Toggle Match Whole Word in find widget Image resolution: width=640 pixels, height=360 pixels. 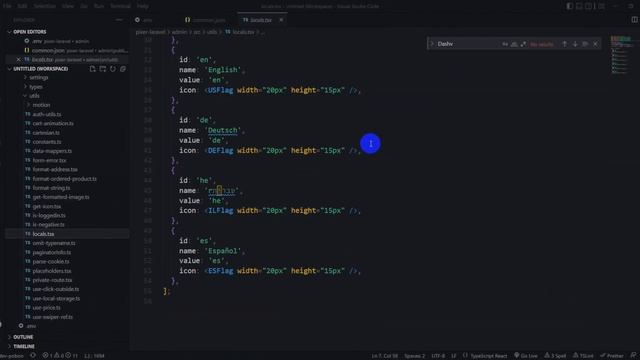514,44
